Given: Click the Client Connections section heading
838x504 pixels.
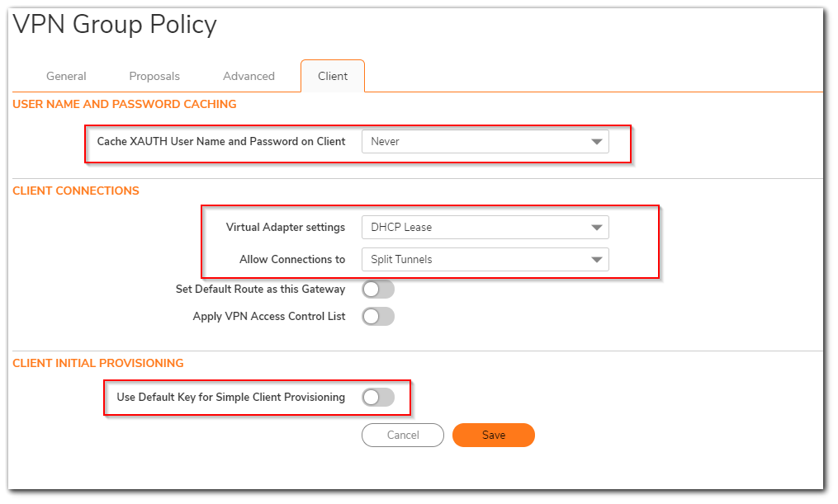Looking at the screenshot, I should [x=76, y=191].
